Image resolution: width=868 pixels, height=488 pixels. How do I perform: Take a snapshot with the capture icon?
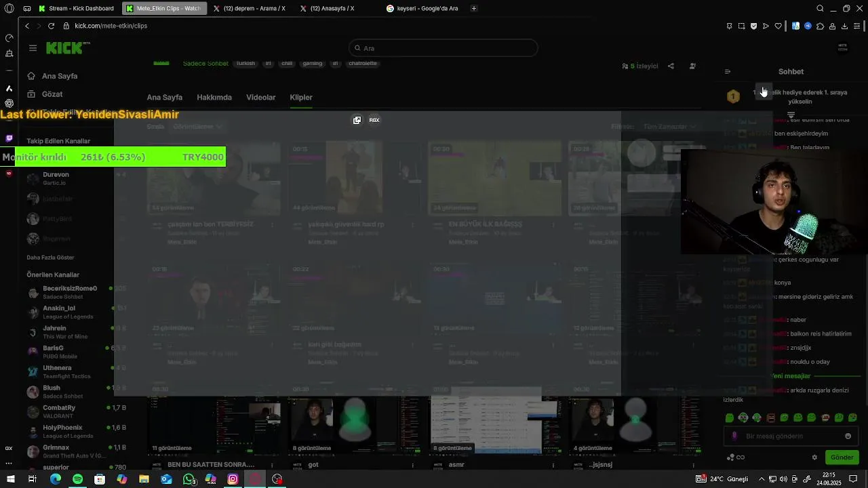pos(741,26)
